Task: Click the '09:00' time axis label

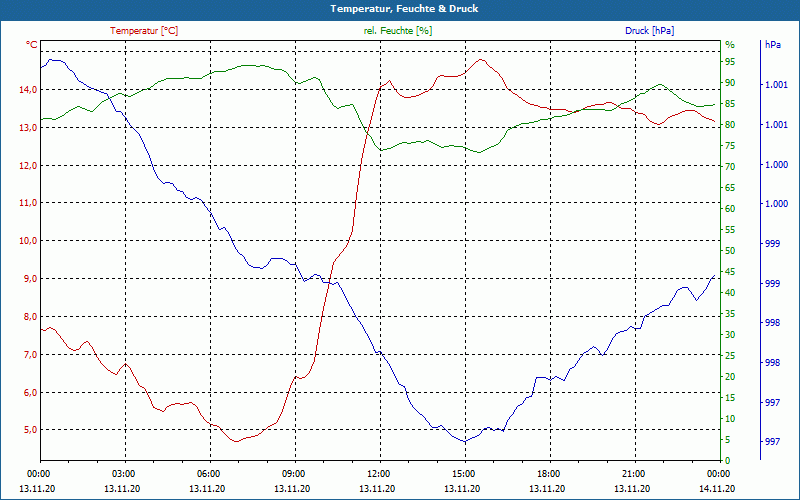Action: click(293, 473)
